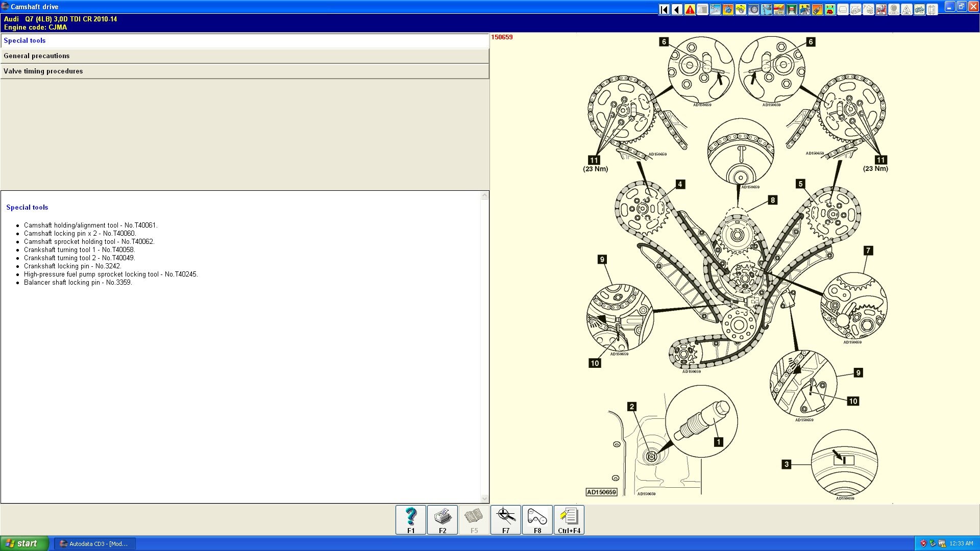The height and width of the screenshot is (551, 980).
Task: Click the red warning triangle toolbar icon
Action: [x=690, y=9]
